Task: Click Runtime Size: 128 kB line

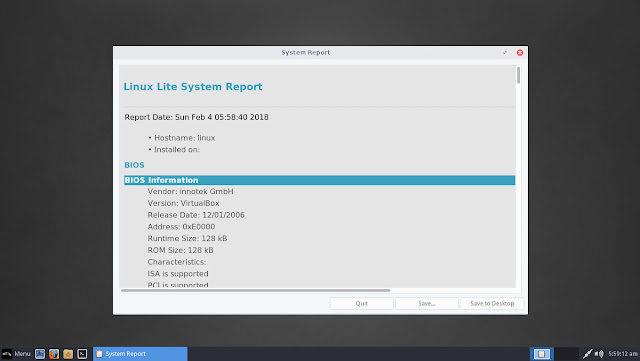Action: point(187,238)
